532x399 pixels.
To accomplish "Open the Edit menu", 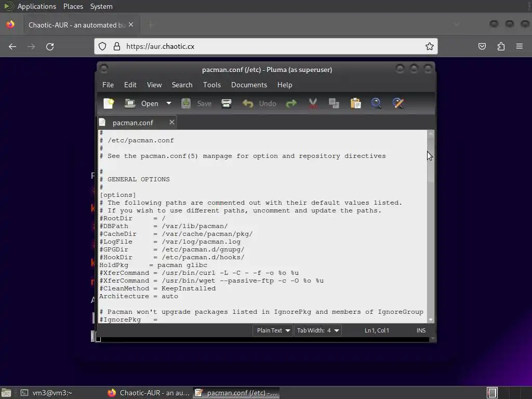I will (x=130, y=85).
